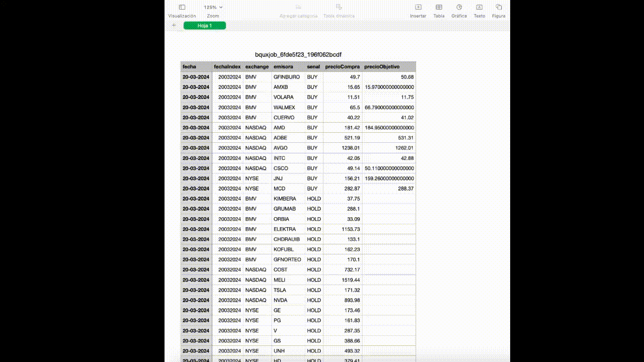The image size is (644, 362).
Task: Select price cell 893.98
Action: tap(343, 300)
